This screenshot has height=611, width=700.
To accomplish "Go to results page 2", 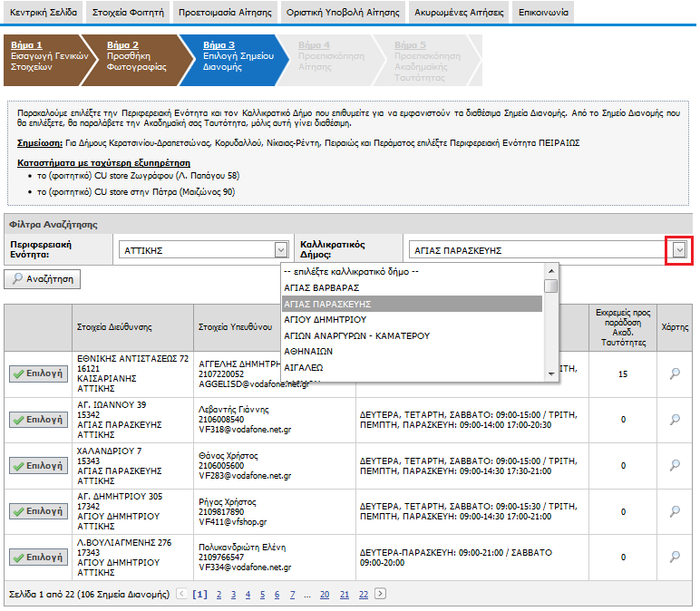I will coord(219,595).
